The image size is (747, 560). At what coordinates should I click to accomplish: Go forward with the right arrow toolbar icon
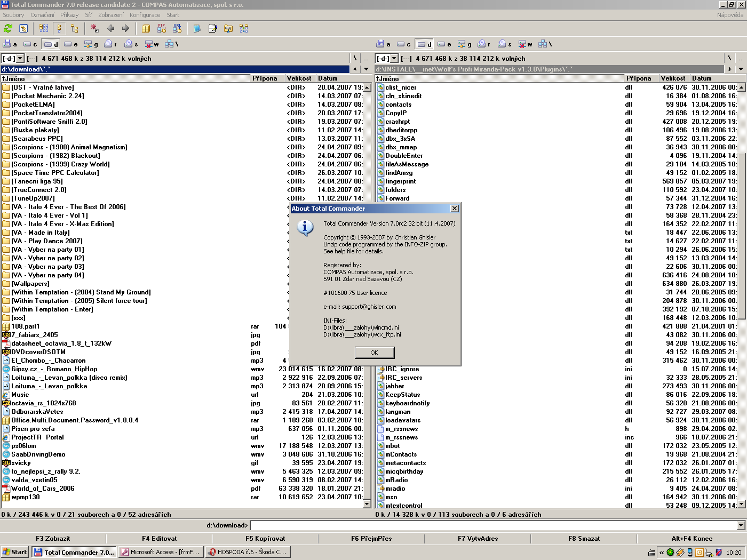(x=125, y=28)
